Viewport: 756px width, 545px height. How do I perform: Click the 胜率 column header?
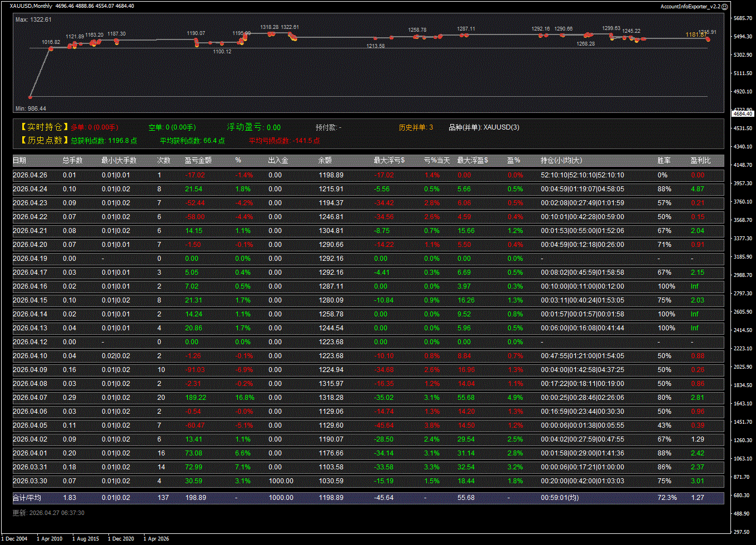[x=664, y=161]
